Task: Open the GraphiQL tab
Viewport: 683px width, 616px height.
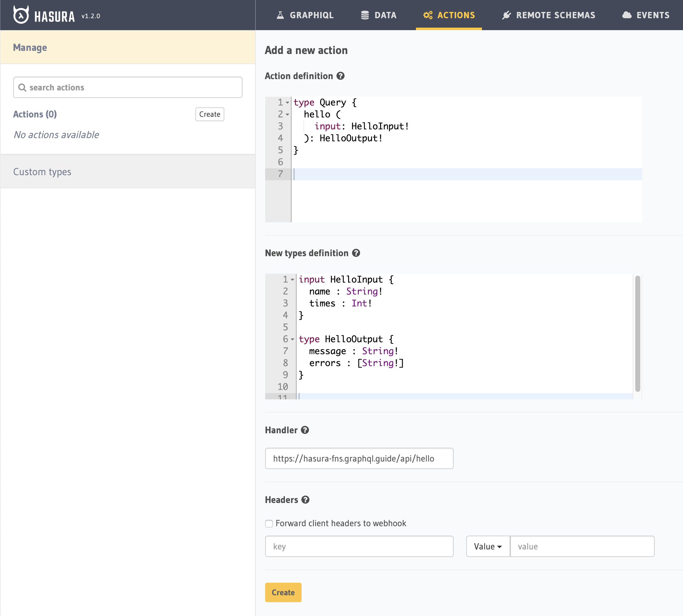Action: point(305,15)
